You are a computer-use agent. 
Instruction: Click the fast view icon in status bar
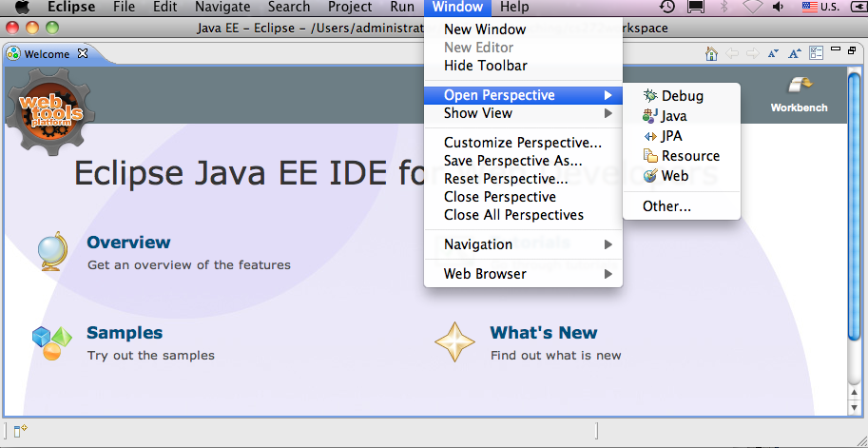coord(21,430)
